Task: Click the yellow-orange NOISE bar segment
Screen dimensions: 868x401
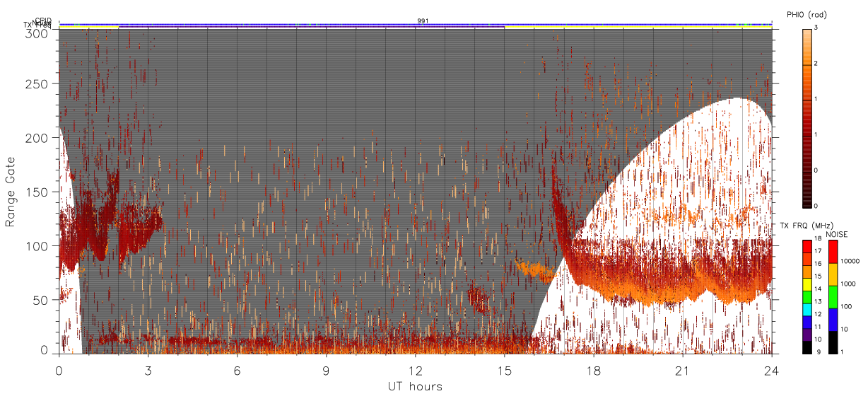Action: pyautogui.click(x=833, y=274)
